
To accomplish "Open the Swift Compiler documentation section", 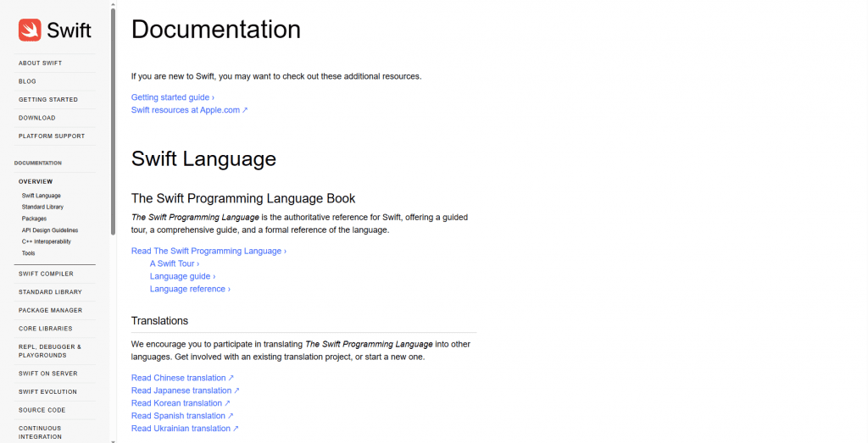I will (46, 274).
